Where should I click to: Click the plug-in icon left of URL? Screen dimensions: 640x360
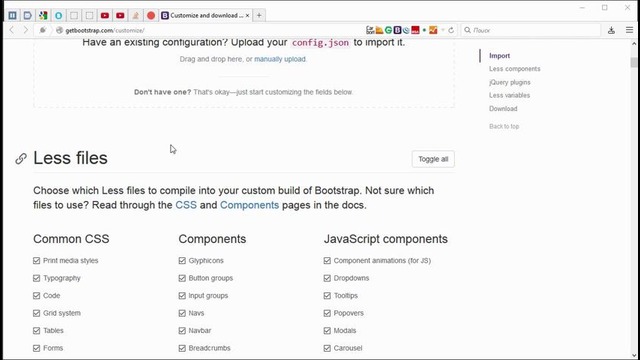click(42, 30)
